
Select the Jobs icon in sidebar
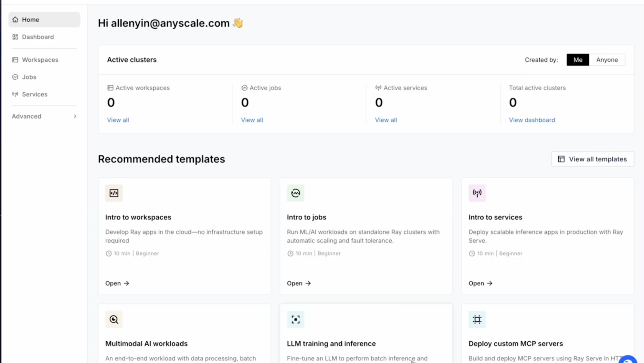[x=15, y=77]
